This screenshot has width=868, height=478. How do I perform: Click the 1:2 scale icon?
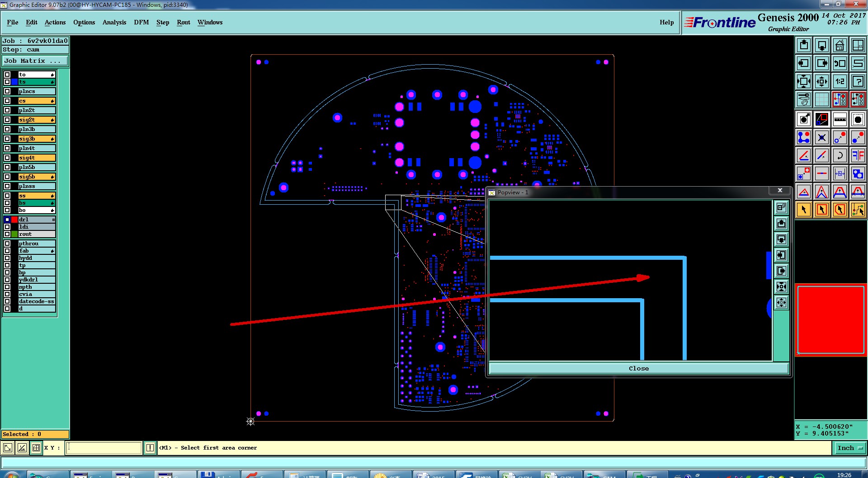(840, 81)
